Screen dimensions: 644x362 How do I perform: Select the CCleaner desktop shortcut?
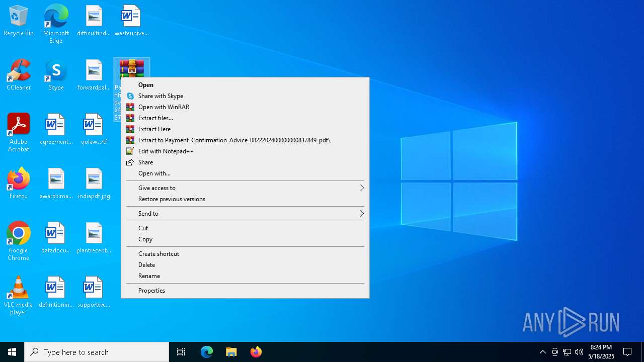tap(19, 75)
